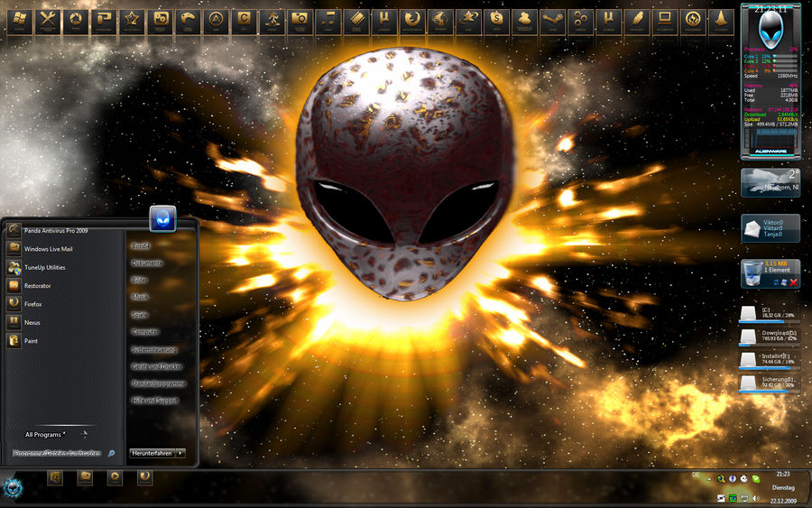
Task: Open the recycle bin gadget icon
Action: pos(752,273)
